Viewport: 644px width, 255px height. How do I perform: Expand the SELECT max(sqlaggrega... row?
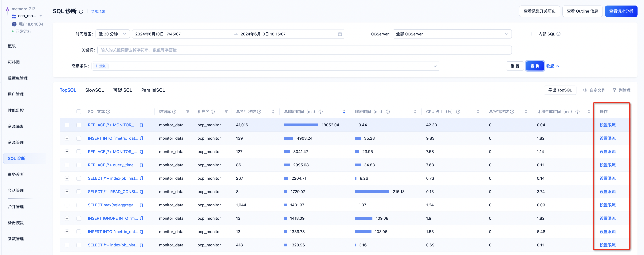point(67,205)
